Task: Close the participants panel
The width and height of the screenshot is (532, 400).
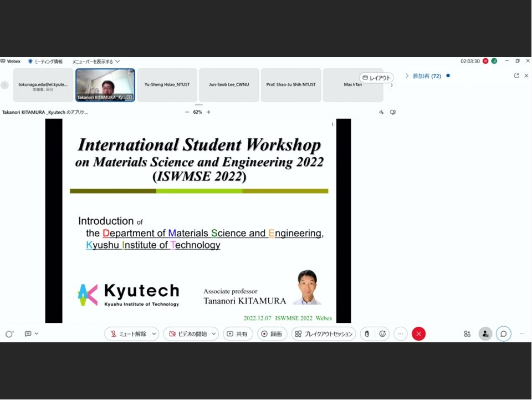Action: click(x=526, y=75)
